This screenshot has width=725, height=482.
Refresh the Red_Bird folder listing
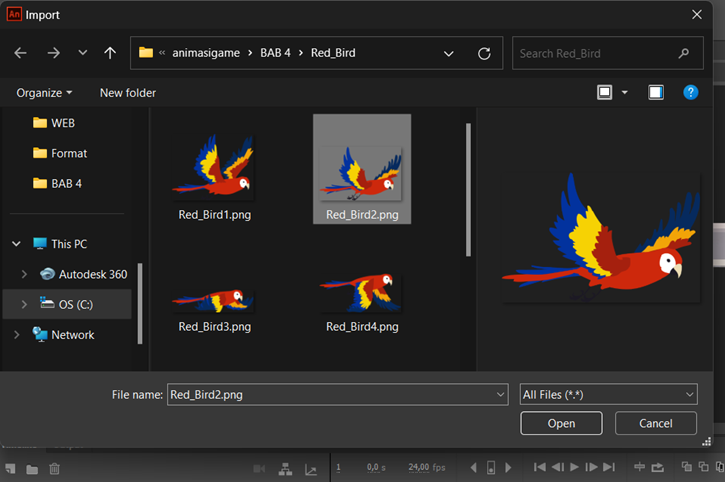(x=484, y=54)
